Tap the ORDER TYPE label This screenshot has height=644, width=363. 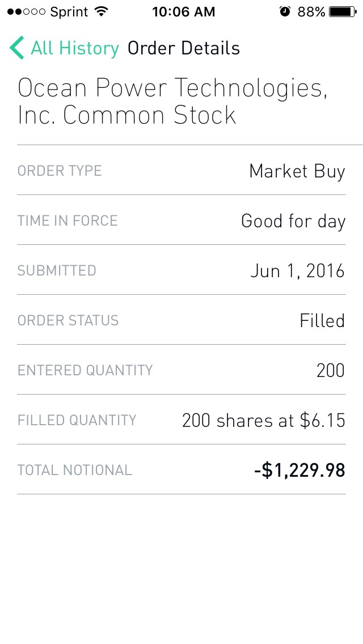point(60,171)
